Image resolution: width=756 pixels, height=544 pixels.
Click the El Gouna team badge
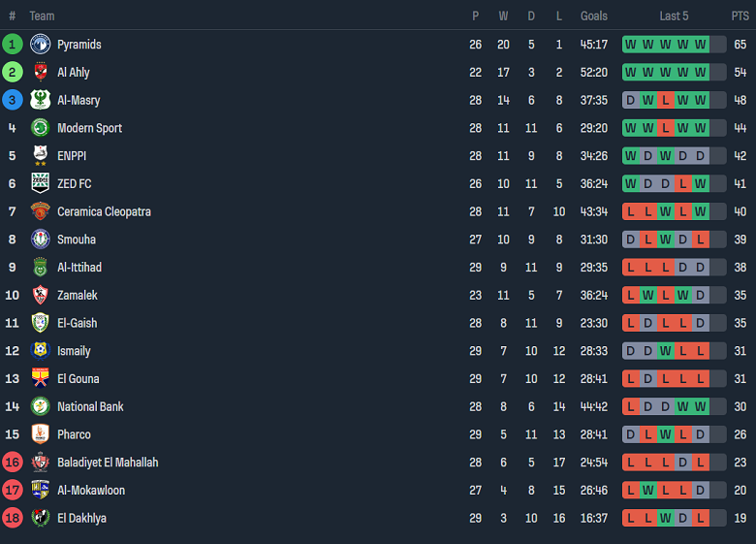41,378
